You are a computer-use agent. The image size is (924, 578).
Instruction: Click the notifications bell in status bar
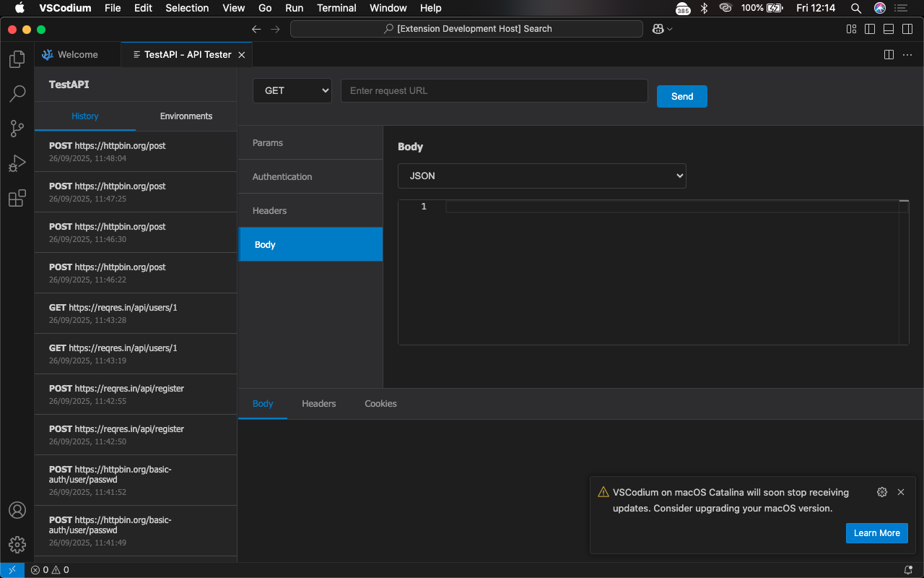tap(908, 570)
